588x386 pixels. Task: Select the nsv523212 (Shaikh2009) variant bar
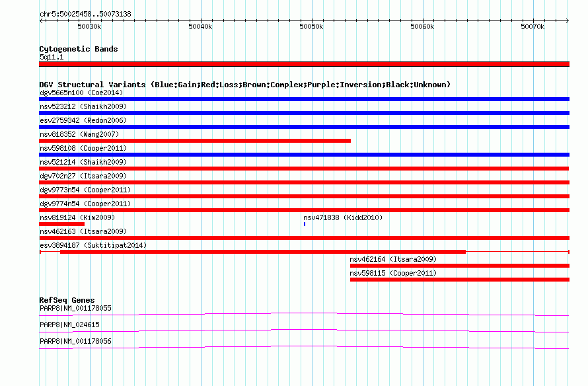point(304,113)
